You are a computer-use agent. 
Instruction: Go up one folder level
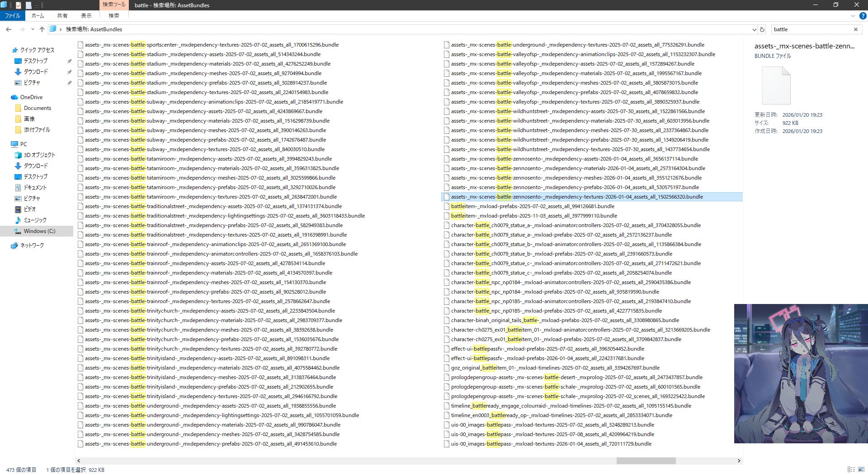(42, 29)
